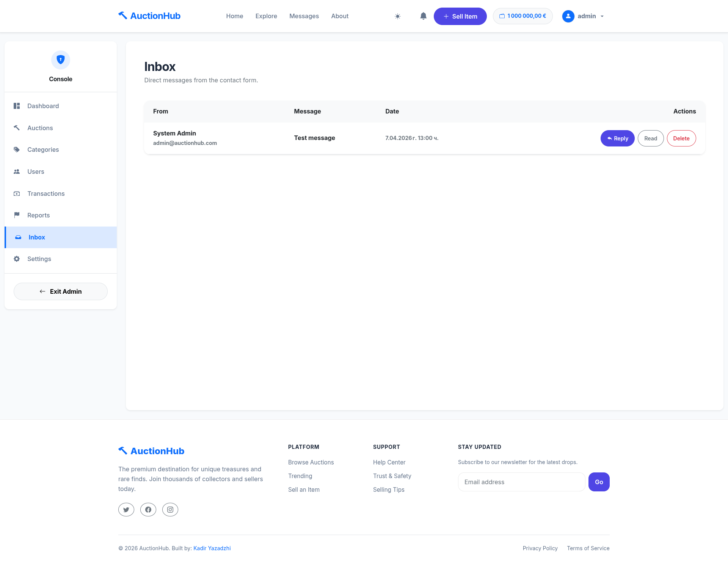Image resolution: width=728 pixels, height=565 pixels.
Task: Click the Settings gear icon in sidebar
Action: [17, 259]
